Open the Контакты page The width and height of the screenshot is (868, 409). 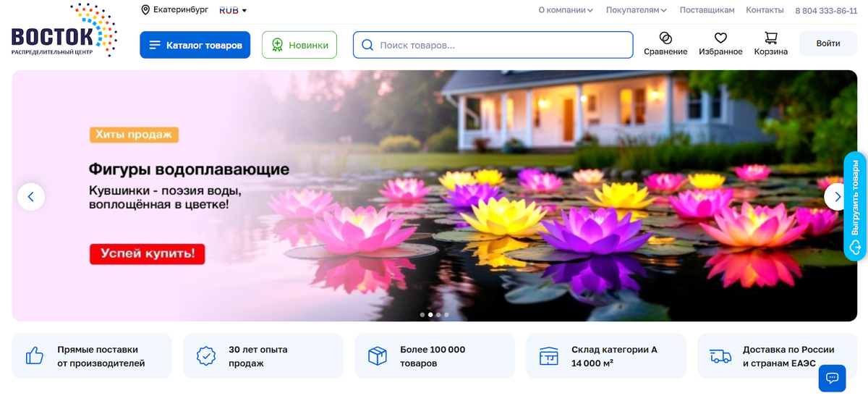click(765, 10)
